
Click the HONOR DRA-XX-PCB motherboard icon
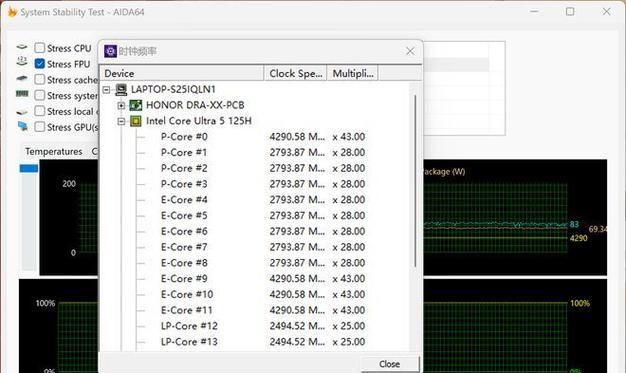coord(136,105)
